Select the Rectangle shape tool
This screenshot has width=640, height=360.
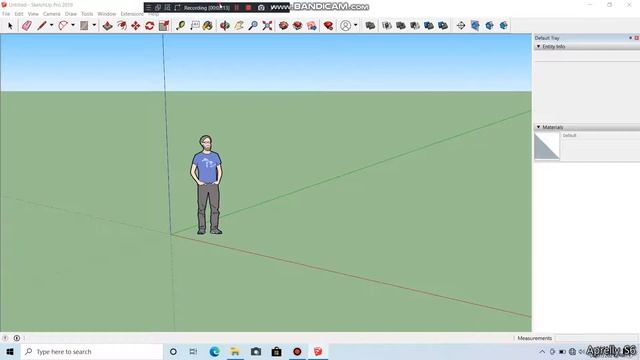pos(84,26)
